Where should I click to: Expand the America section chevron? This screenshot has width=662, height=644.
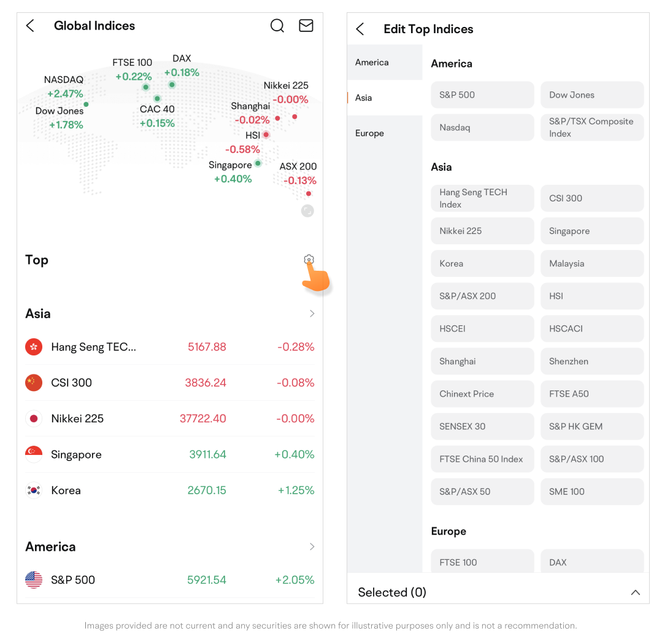coord(312,546)
